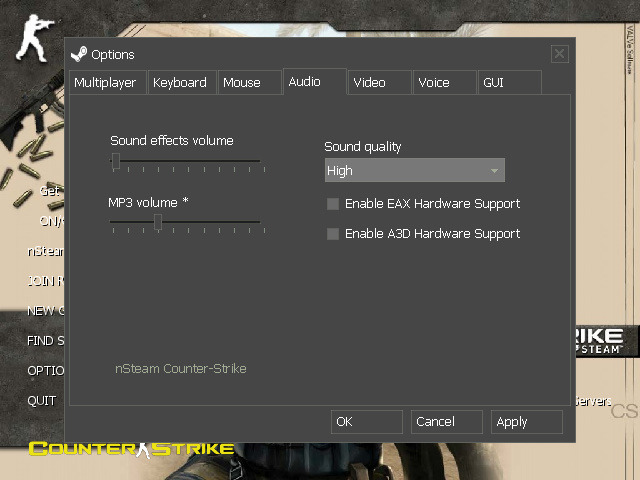Viewport: 640px width, 480px height.
Task: Click the Counter-Strike soldier icon in the top-left corner
Action: pos(35,37)
